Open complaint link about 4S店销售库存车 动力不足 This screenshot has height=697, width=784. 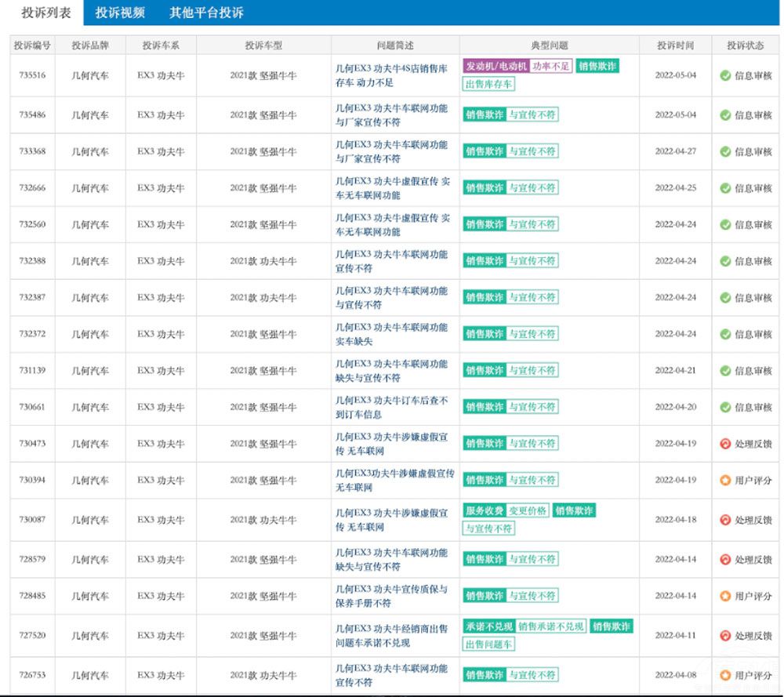tap(391, 75)
